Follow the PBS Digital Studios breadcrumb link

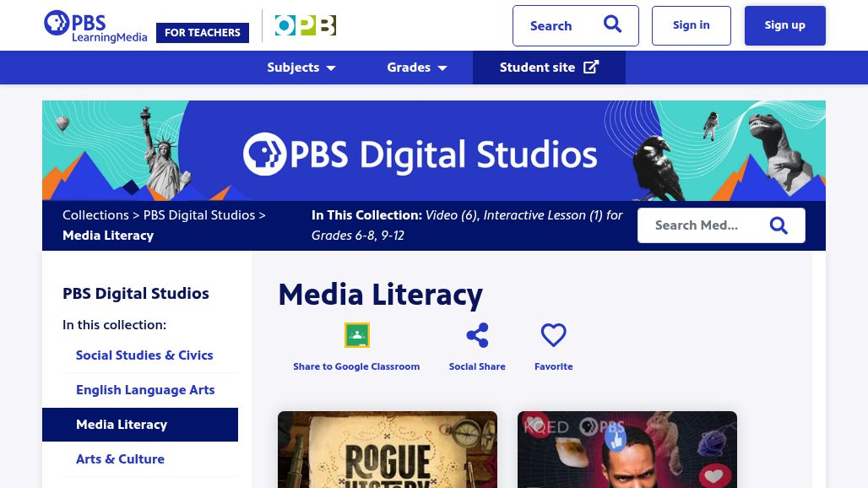pos(199,215)
